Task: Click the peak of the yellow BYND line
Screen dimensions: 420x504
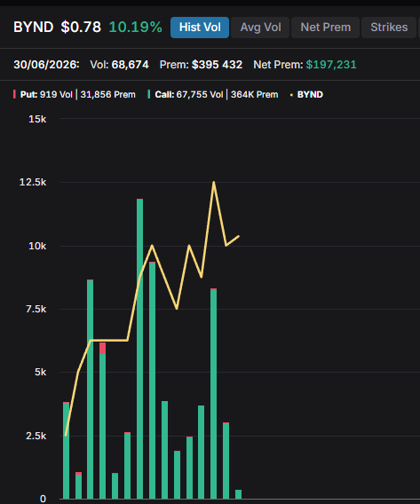Action: (x=213, y=183)
